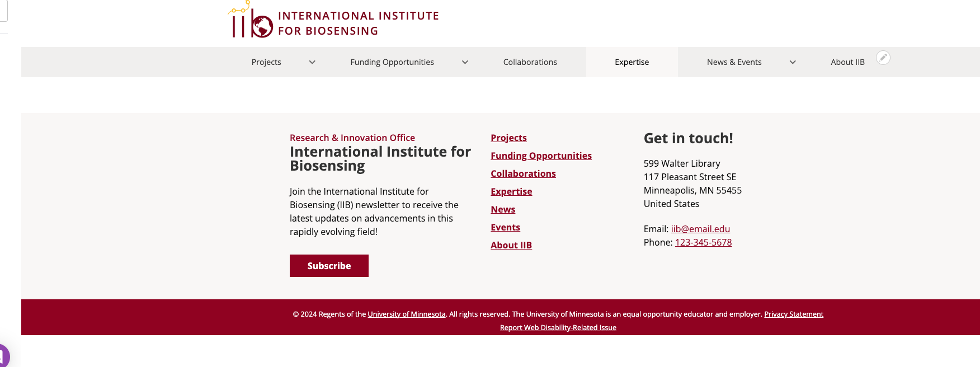Open the News footer link

click(503, 209)
